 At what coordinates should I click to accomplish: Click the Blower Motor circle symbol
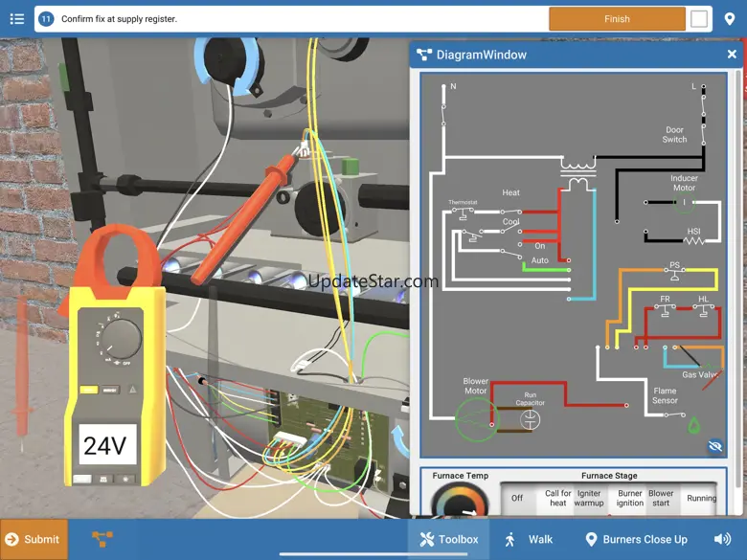(475, 419)
